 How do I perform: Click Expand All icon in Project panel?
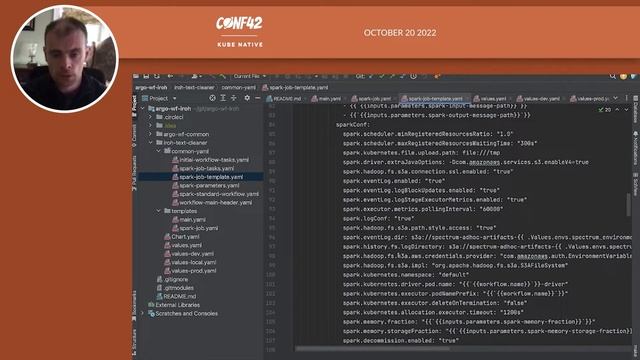tap(223, 98)
